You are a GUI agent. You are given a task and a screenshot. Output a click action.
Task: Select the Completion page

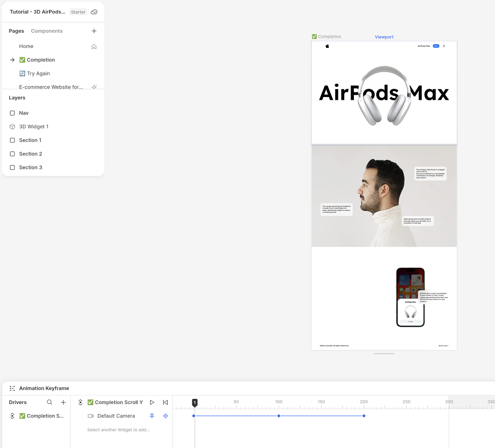click(37, 60)
